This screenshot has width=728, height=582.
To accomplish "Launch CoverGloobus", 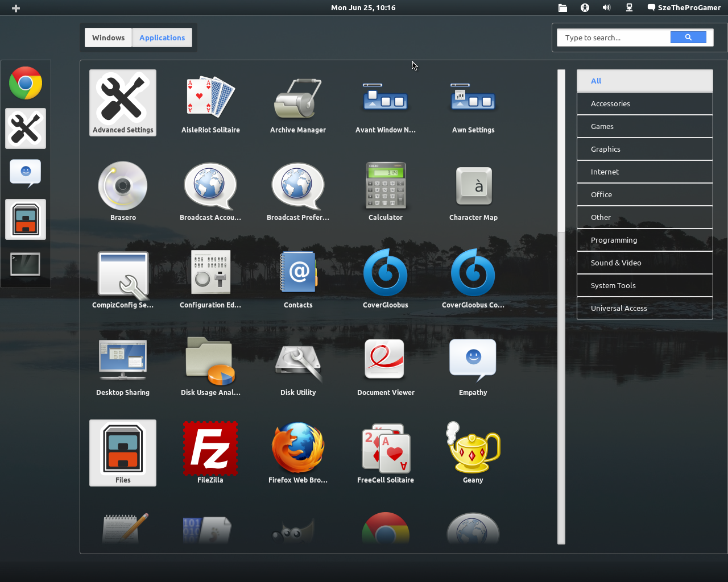I will click(386, 278).
